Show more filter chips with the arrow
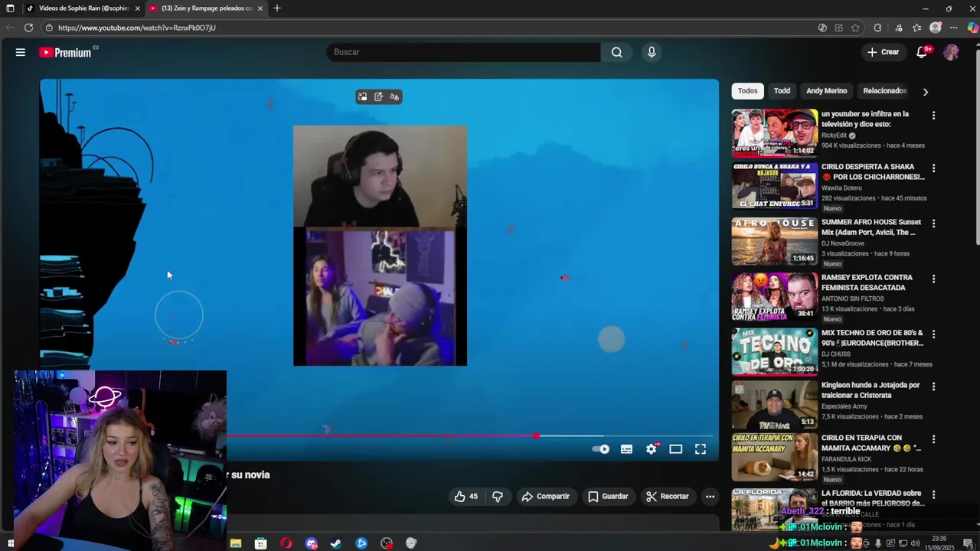 926,91
